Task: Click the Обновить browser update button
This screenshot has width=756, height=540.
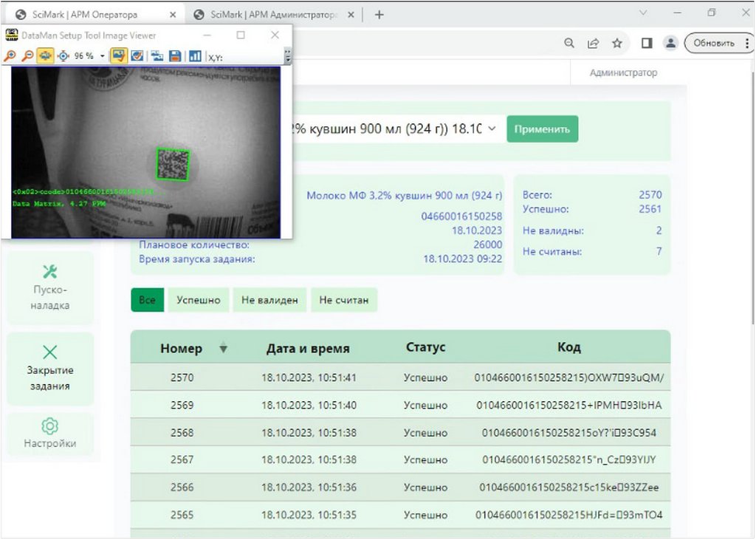Action: point(714,44)
